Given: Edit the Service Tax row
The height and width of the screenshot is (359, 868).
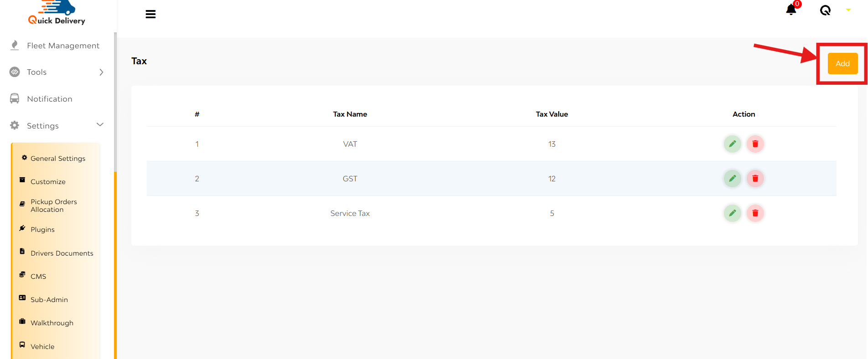Looking at the screenshot, I should [x=733, y=213].
